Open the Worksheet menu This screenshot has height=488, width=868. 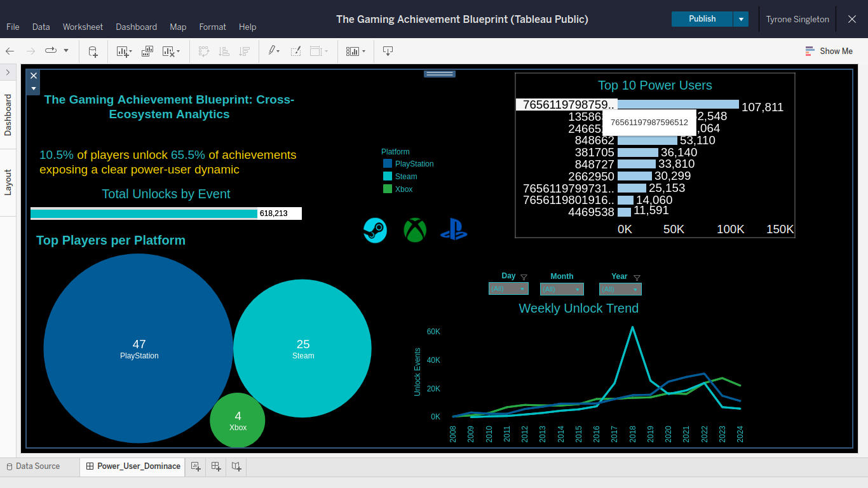[x=83, y=27]
